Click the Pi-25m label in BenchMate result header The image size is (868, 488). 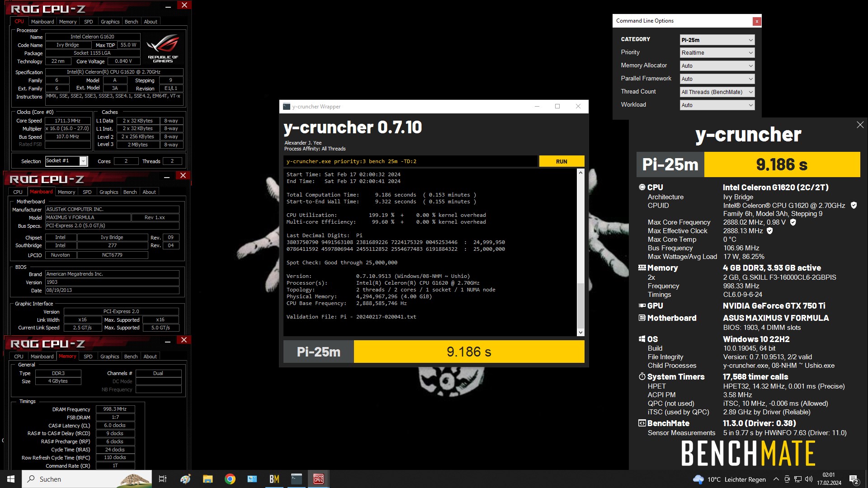(670, 164)
